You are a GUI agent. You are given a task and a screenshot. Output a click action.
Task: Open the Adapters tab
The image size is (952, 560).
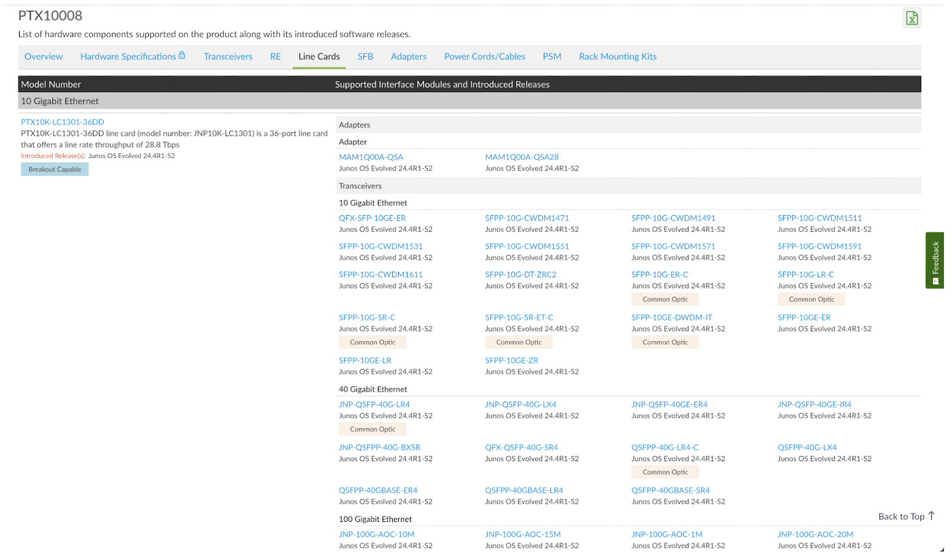[409, 56]
